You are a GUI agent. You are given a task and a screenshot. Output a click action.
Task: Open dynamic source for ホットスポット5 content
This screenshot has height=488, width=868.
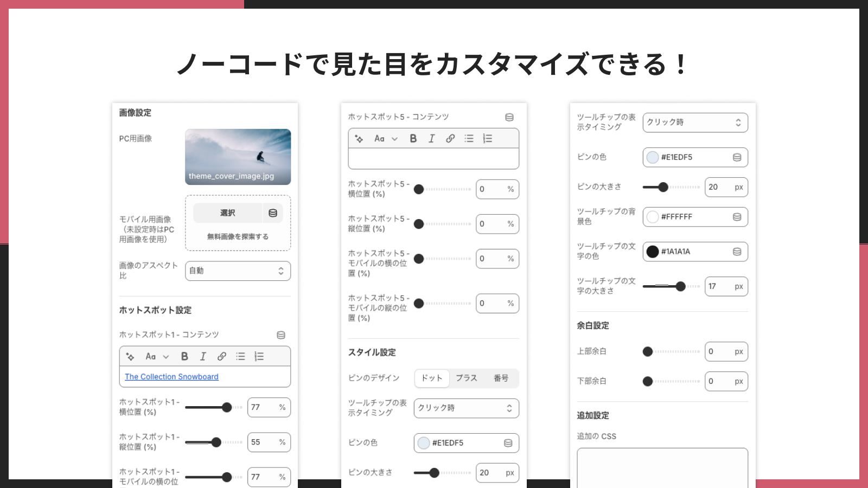pos(508,116)
